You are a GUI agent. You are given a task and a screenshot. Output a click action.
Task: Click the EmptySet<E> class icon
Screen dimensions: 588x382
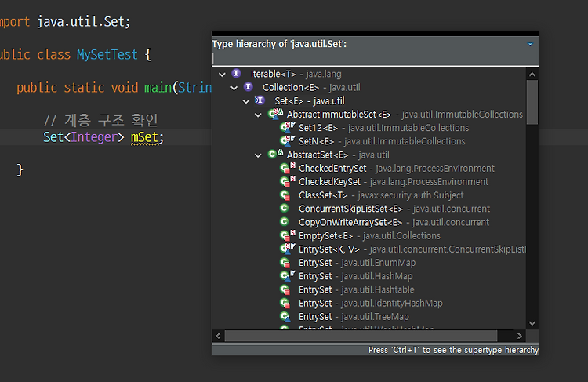click(x=288, y=235)
